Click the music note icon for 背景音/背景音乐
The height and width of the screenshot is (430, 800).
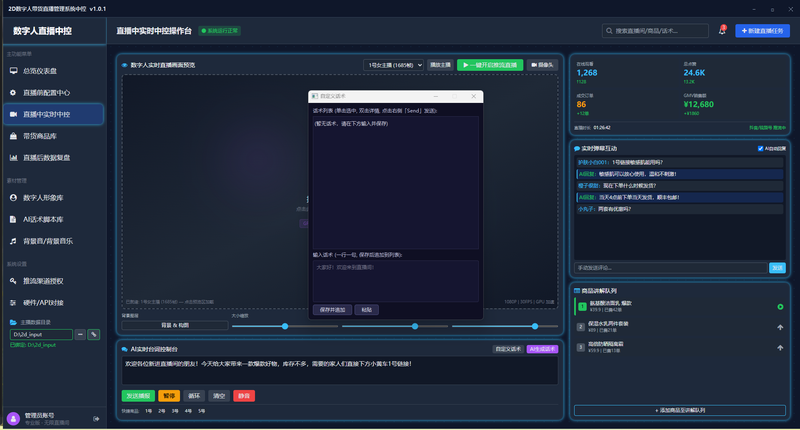[x=13, y=241]
